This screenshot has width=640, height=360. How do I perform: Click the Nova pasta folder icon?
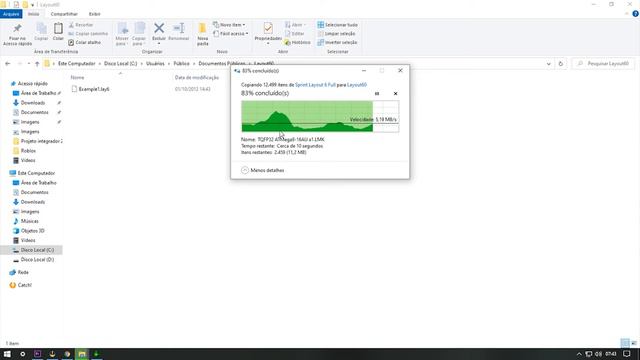point(202,29)
